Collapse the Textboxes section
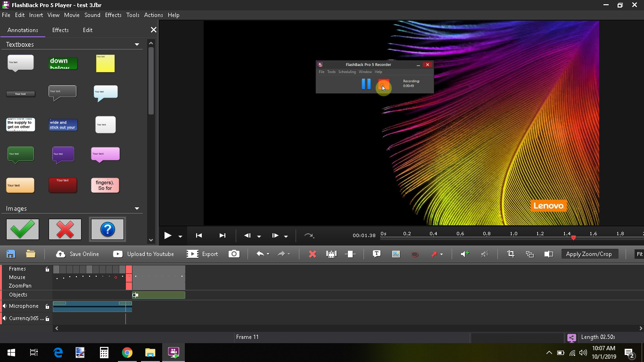This screenshot has height=362, width=644. pos(137,44)
